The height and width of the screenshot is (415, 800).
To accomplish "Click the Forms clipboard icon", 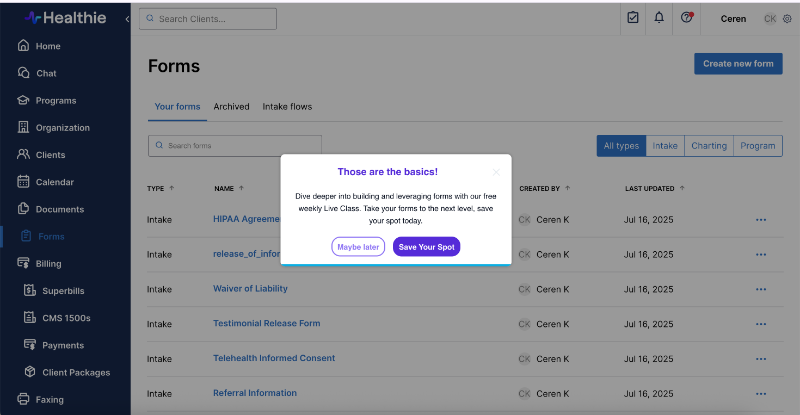I will coord(26,236).
